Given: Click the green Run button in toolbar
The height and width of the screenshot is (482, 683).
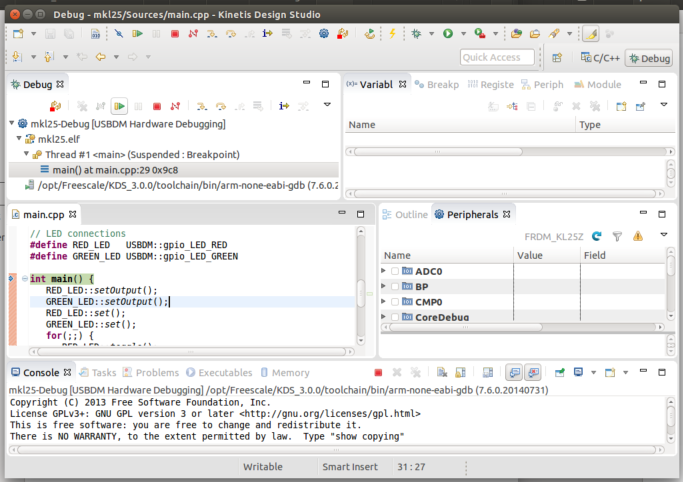Looking at the screenshot, I should point(448,34).
